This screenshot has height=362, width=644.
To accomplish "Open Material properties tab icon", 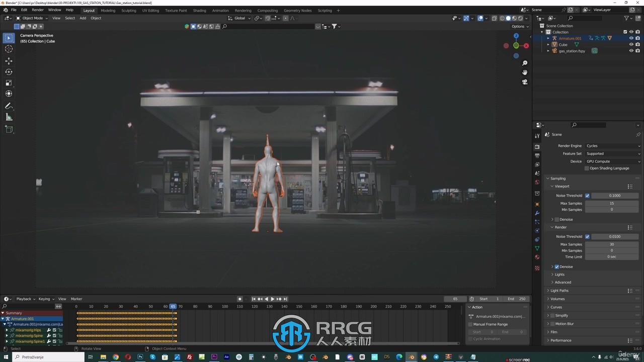I will pos(537,257).
